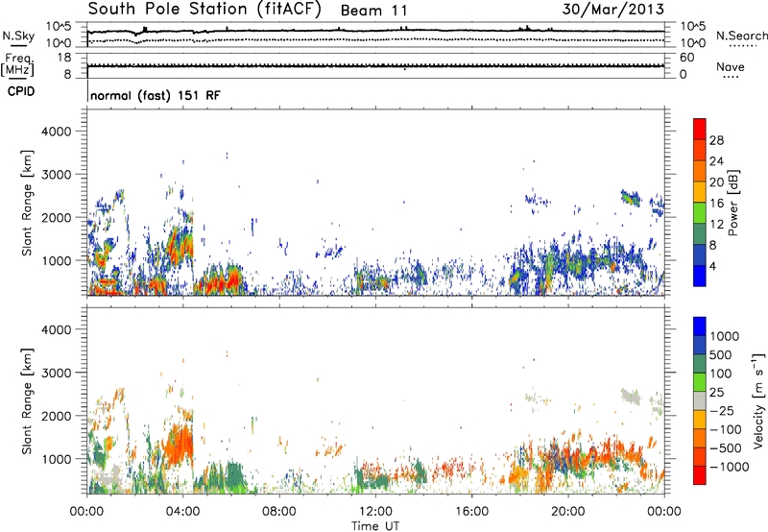Click the red -1000 velocity swatch
Image resolution: width=768 pixels, height=532 pixels.
coord(700,475)
